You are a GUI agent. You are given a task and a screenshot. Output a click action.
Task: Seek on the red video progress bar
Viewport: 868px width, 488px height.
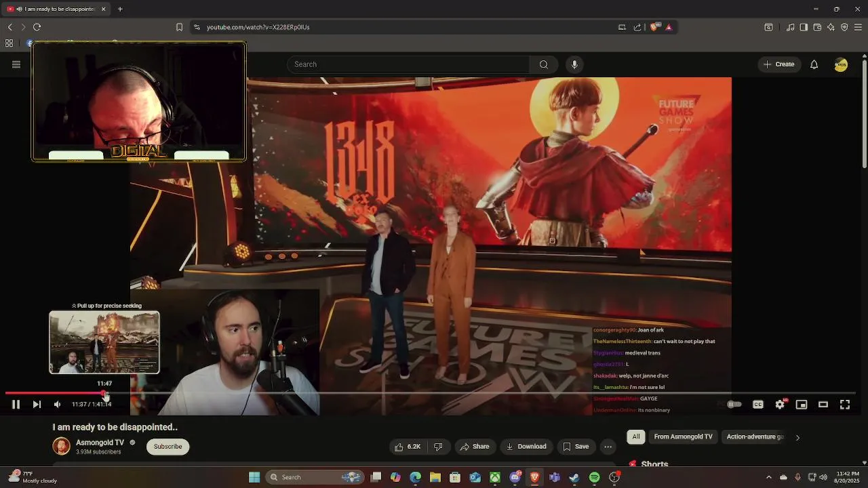click(431, 393)
